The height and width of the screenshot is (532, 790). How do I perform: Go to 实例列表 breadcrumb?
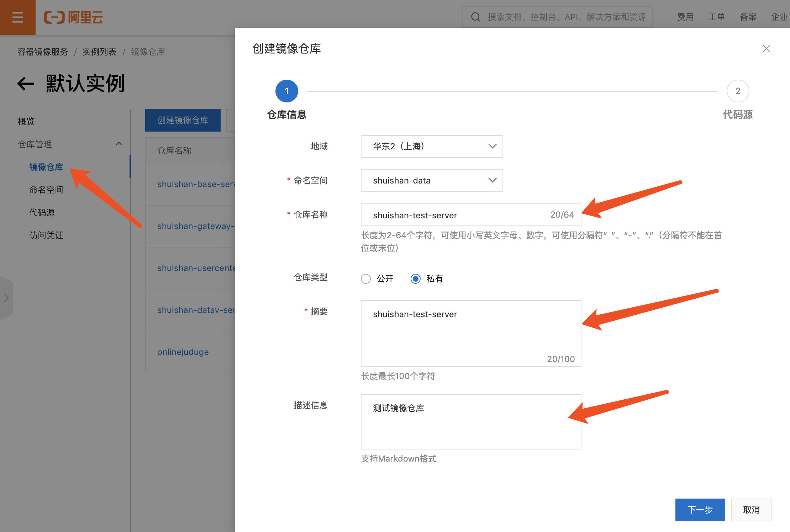click(x=100, y=52)
